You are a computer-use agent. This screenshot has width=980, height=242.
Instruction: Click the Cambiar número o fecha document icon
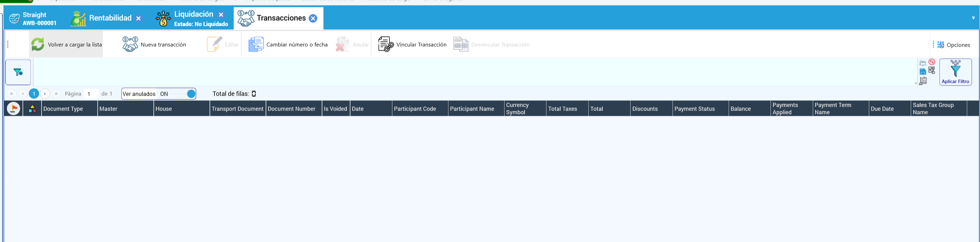256,44
